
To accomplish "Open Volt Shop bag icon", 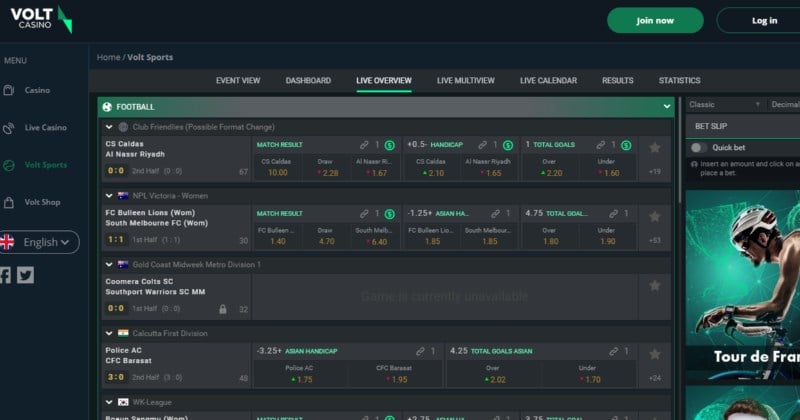I will (9, 203).
